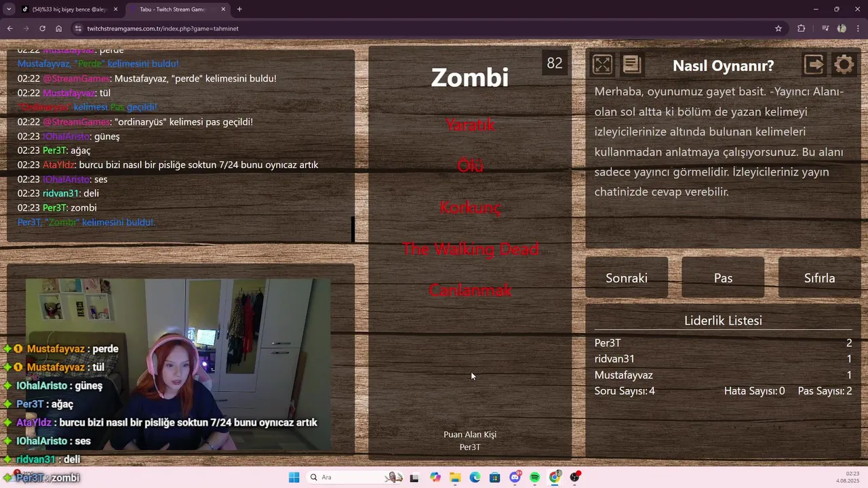Viewport: 868px width, 488px height.
Task: Open File Explorer from the taskbar
Action: tap(455, 477)
